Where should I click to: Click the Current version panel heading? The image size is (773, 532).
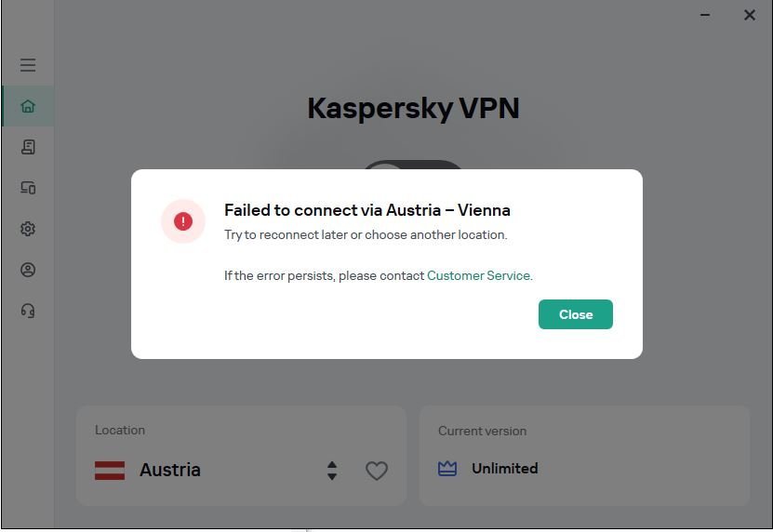[482, 431]
